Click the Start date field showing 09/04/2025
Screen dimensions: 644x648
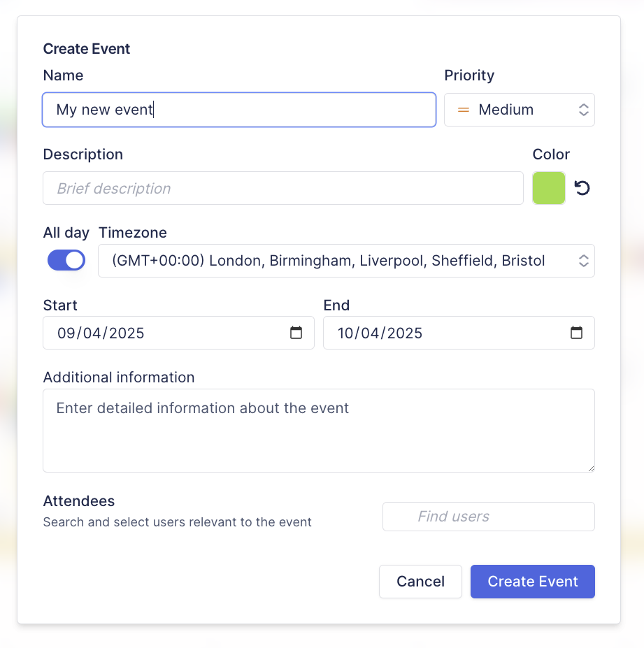pos(178,333)
